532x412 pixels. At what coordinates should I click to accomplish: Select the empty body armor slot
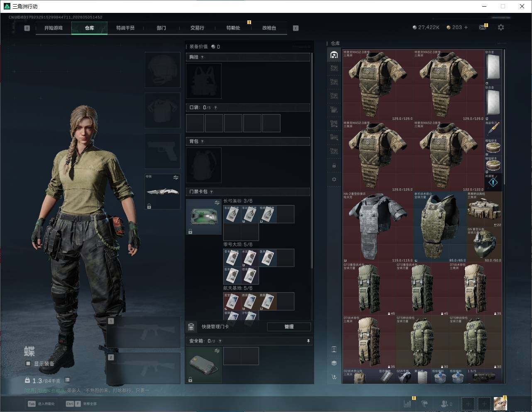[x=163, y=110]
